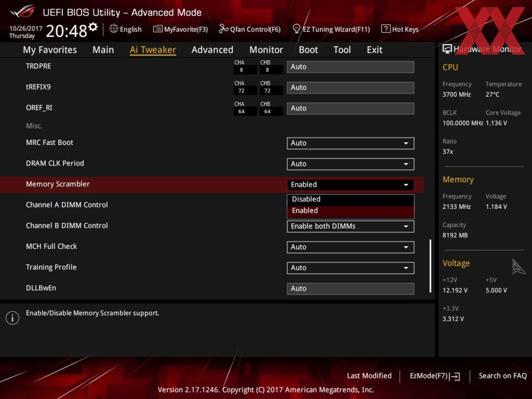532x399 pixels.
Task: Expand the DRAM CLK Period dropdown
Action: (350, 164)
